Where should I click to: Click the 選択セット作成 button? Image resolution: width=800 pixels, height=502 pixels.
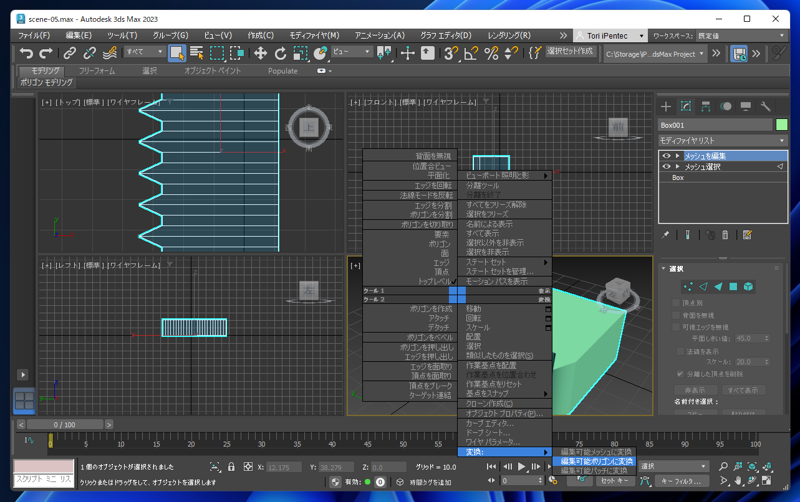[x=570, y=51]
